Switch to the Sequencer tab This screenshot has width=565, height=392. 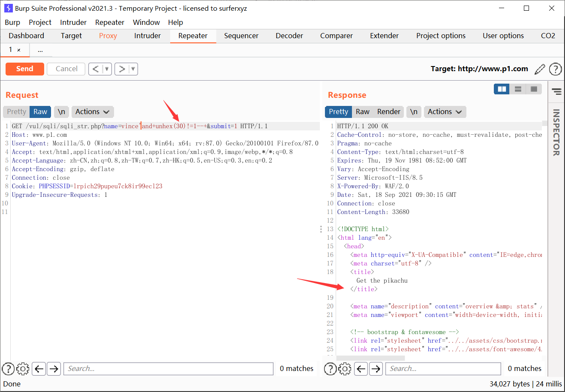[241, 36]
